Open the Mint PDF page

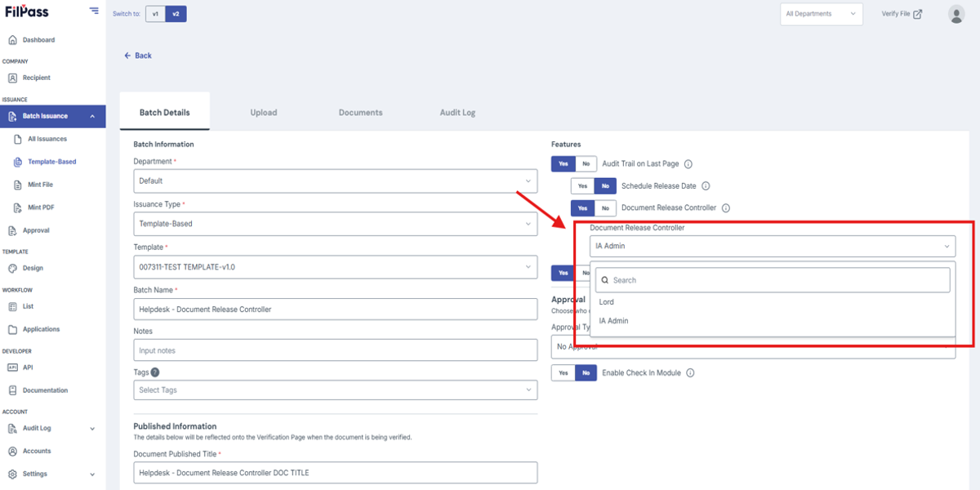(41, 207)
